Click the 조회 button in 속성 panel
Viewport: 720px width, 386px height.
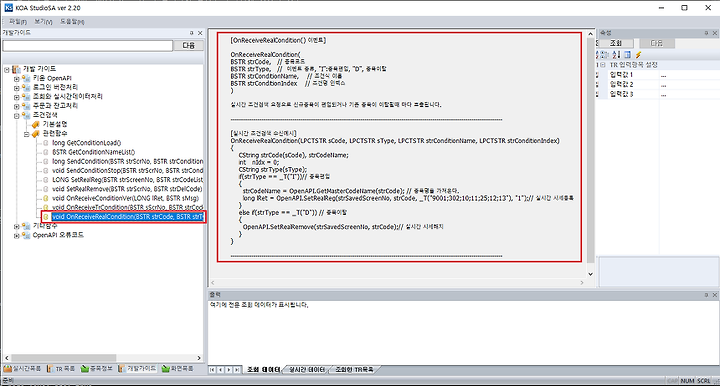point(615,43)
